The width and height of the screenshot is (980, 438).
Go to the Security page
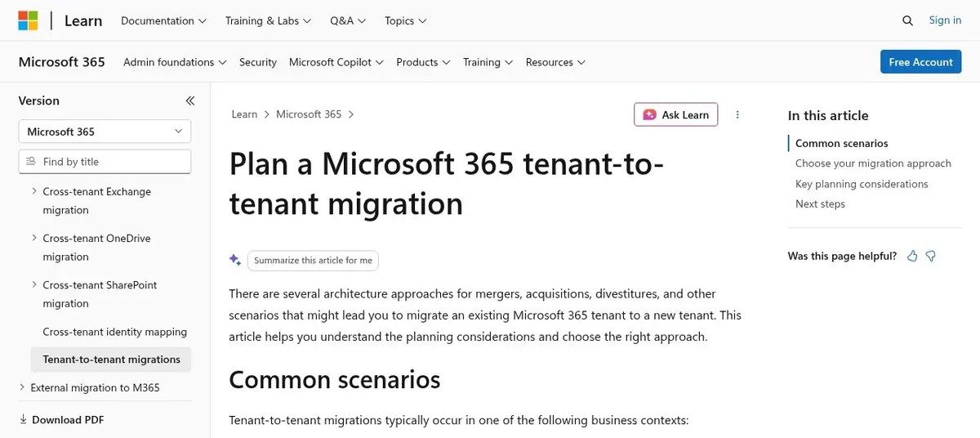[x=258, y=62]
